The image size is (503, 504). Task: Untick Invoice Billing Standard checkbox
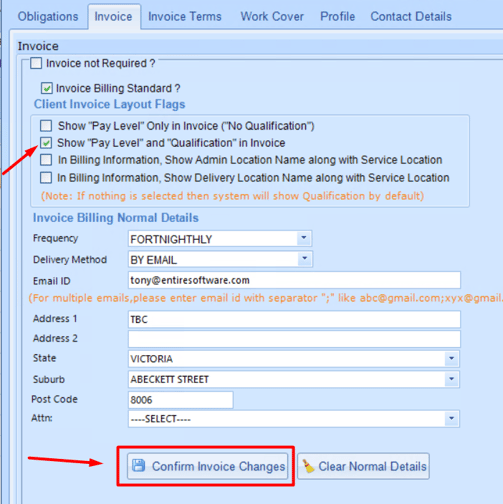pyautogui.click(x=46, y=88)
